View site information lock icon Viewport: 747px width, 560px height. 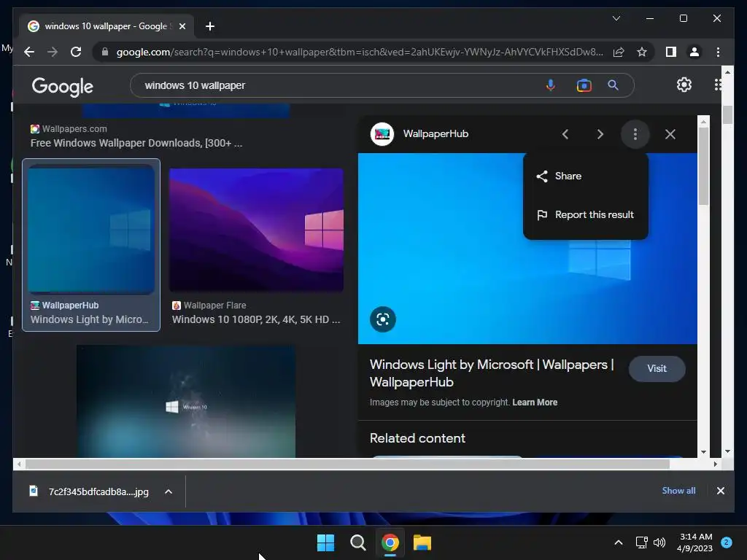105,52
